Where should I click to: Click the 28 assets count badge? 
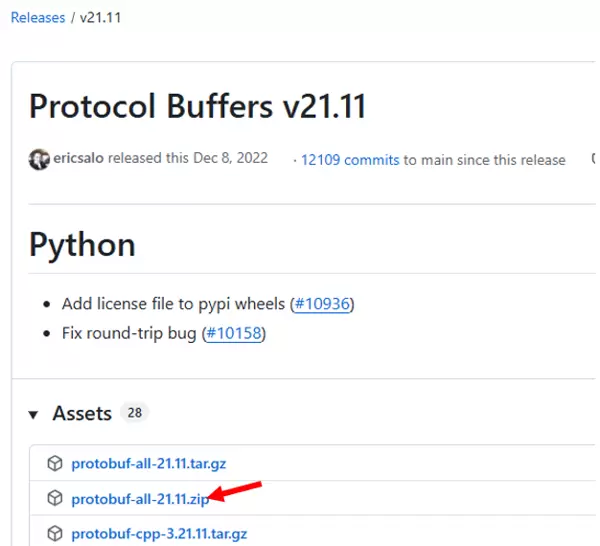coord(134,413)
